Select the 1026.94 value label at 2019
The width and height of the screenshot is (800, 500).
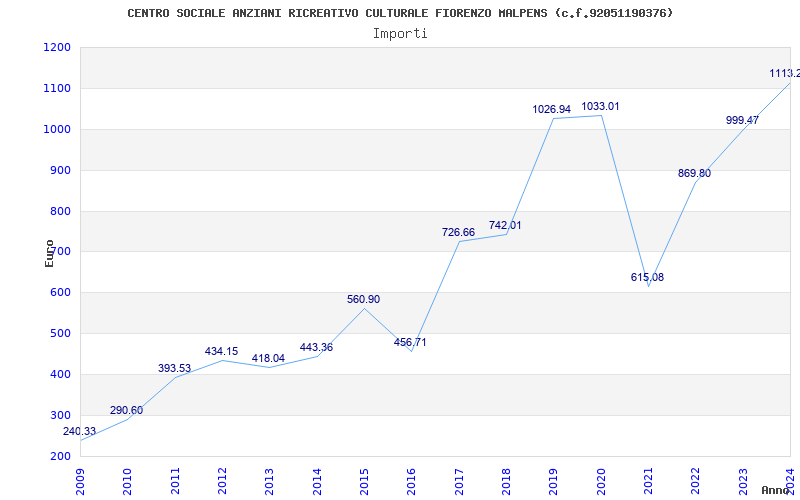551,109
